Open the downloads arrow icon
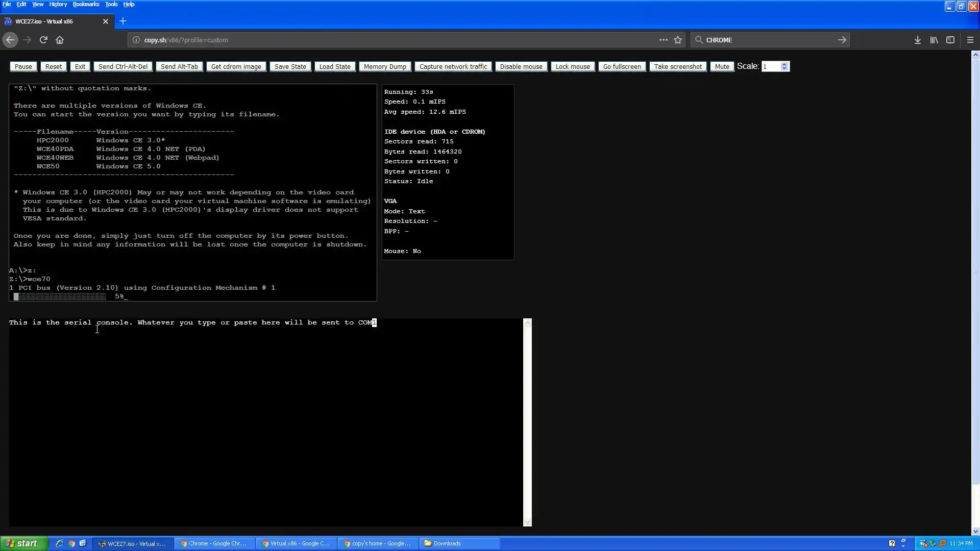This screenshot has width=980, height=551. pyautogui.click(x=917, y=40)
